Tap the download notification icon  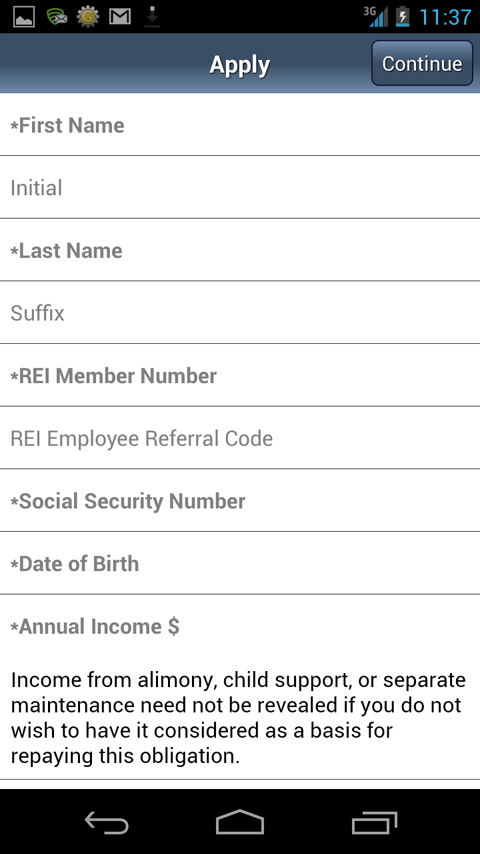tap(152, 17)
